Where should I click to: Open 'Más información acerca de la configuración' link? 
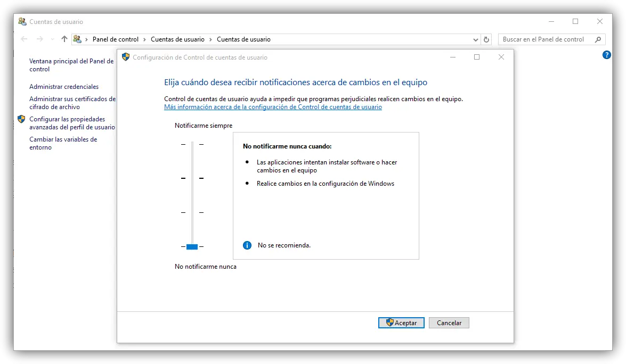click(x=273, y=107)
